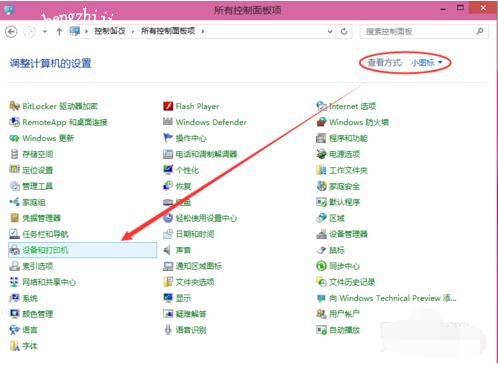
Task: Open 设备管理器 link
Action: (x=348, y=234)
